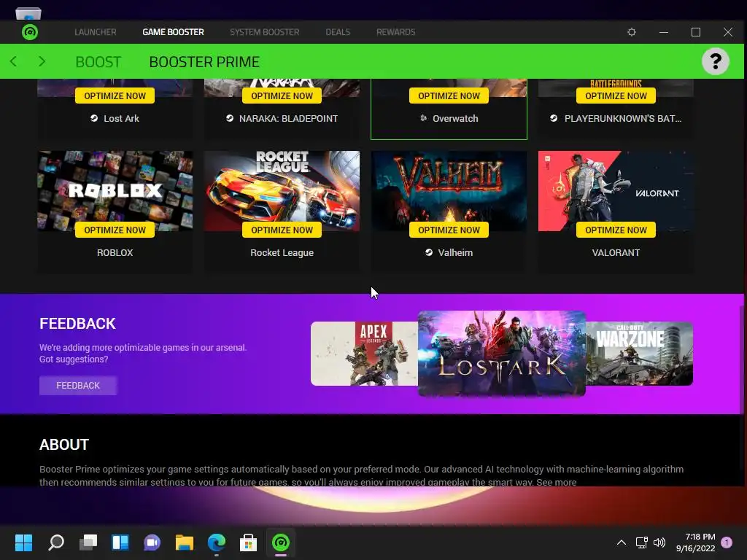
Task: Click the Rocket League title label
Action: point(282,253)
